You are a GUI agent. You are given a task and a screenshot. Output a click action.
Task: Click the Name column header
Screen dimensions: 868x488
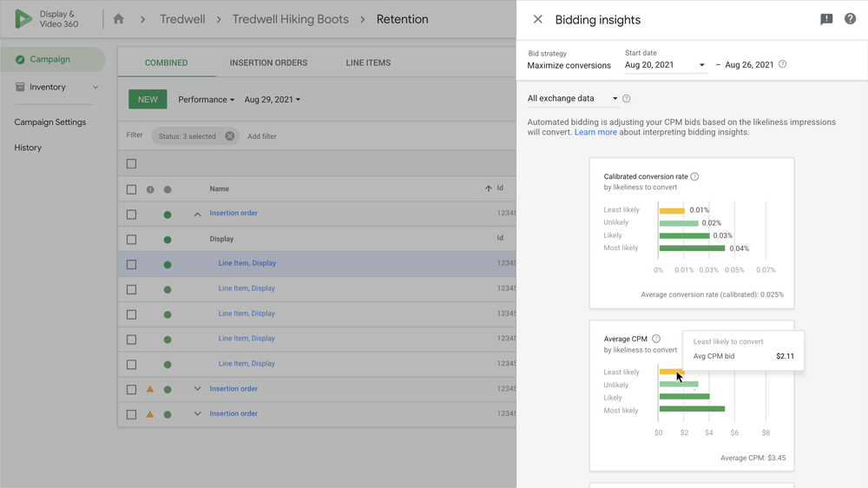pyautogui.click(x=220, y=189)
